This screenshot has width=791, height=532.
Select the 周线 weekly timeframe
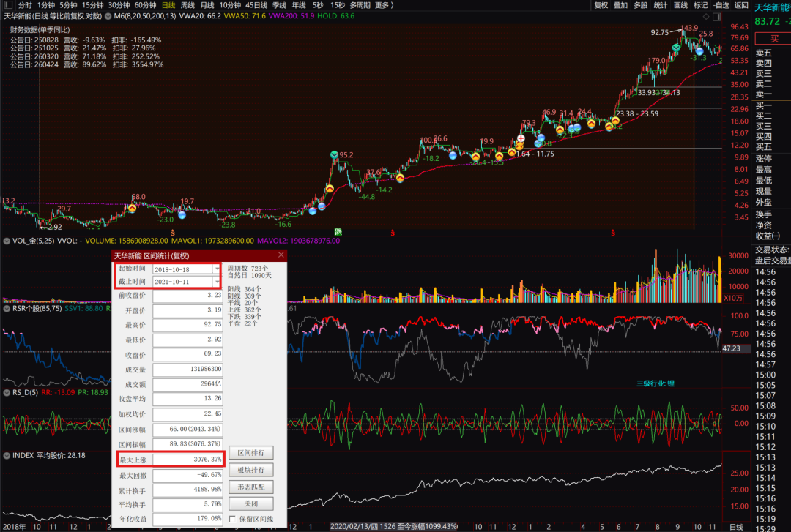(187, 5)
